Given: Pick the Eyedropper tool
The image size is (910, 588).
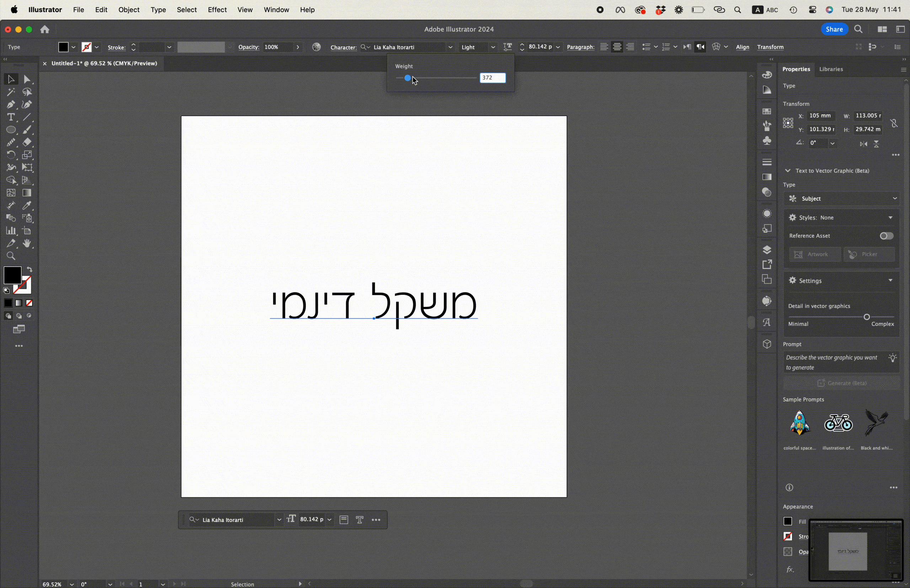Looking at the screenshot, I should [27, 206].
